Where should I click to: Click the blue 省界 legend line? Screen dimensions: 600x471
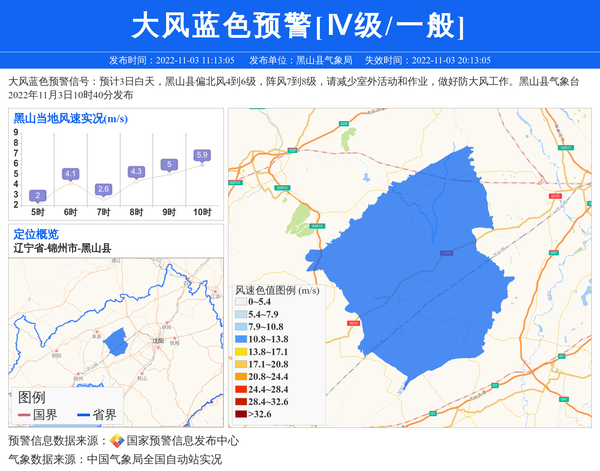81,416
